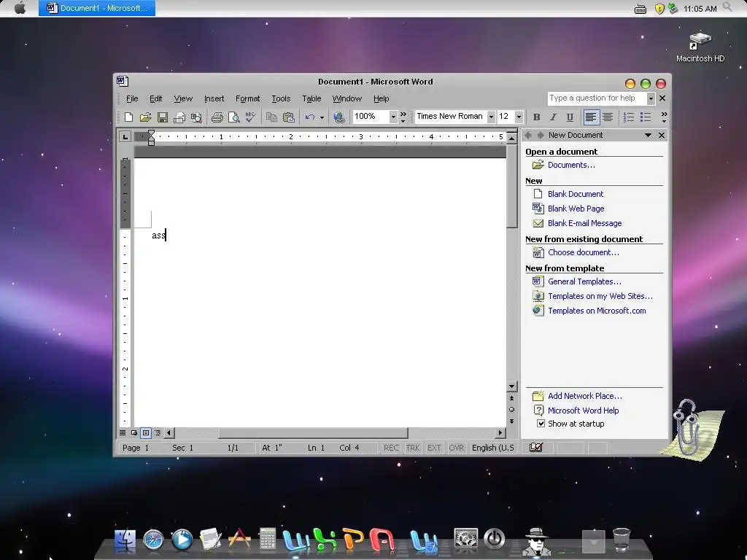The image size is (747, 560).
Task: Expand Formatting toolbar options chevron
Action: click(x=664, y=117)
